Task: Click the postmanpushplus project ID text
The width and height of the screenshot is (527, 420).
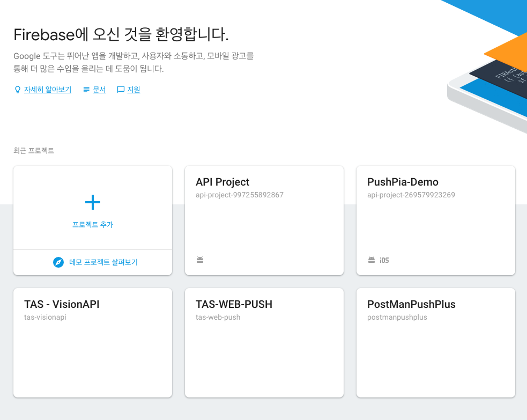Action: click(x=397, y=317)
